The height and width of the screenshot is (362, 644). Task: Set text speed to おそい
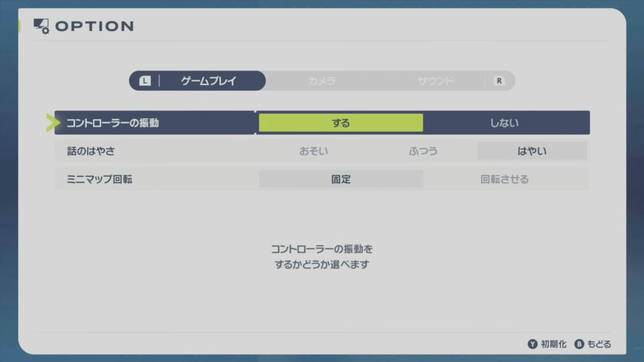(x=313, y=151)
